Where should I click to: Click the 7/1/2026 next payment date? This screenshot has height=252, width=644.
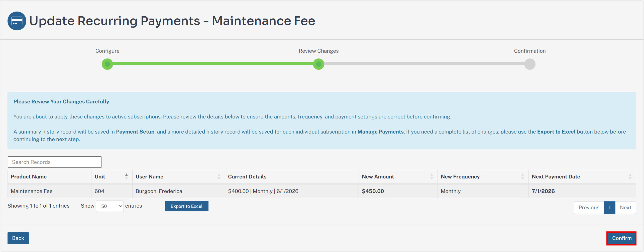click(x=543, y=191)
